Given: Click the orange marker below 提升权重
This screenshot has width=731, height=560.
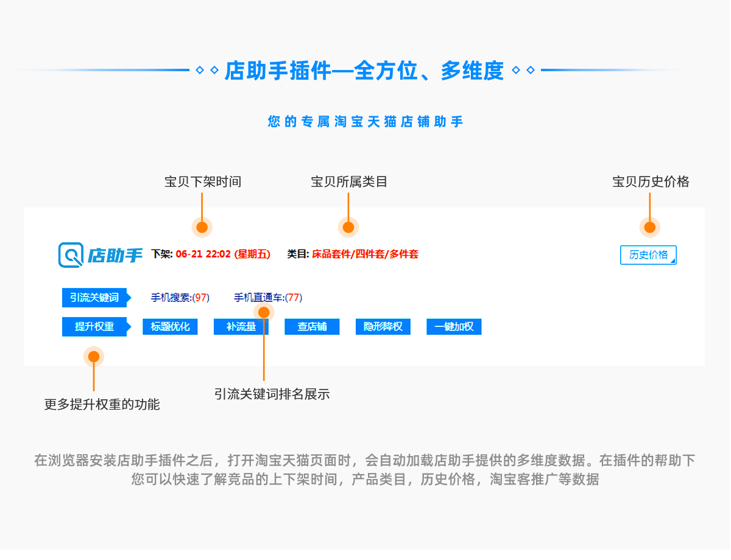Looking at the screenshot, I should (x=93, y=356).
